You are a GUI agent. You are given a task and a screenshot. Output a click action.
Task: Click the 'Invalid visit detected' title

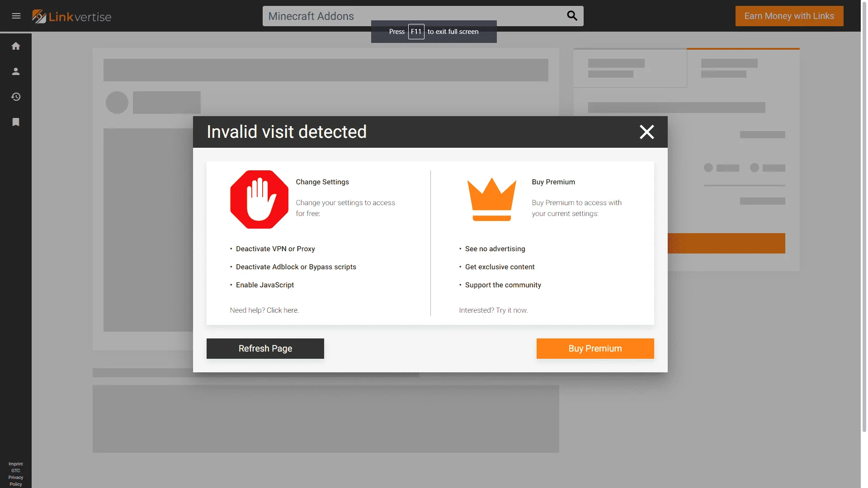click(x=287, y=132)
